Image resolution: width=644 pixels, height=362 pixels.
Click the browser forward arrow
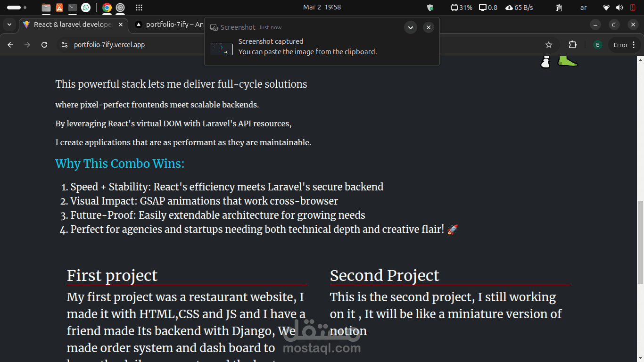coord(27,45)
